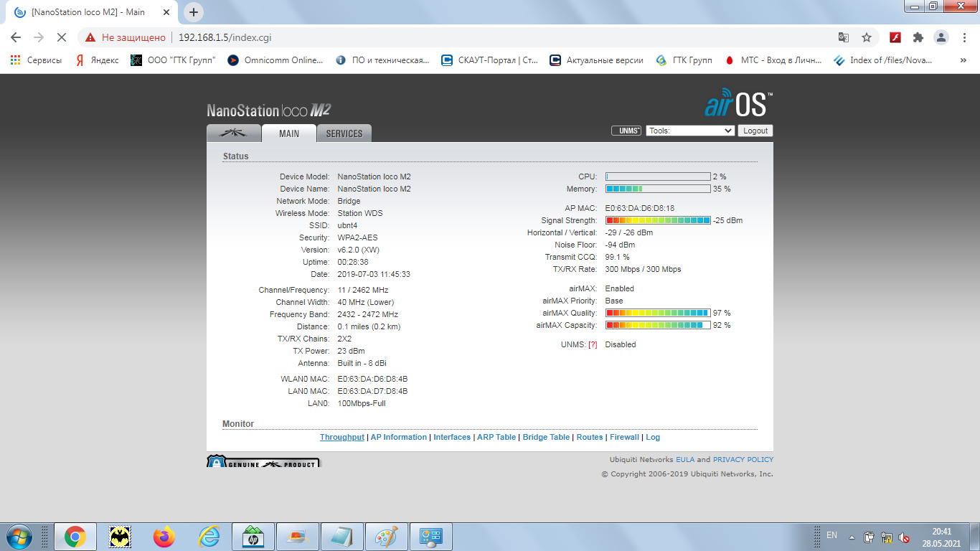Open the Control Panel taskbar icon
980x551 pixels.
[x=431, y=537]
